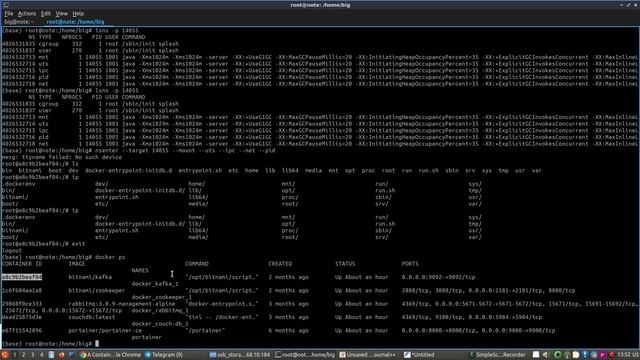Image resolution: width=640 pixels, height=360 pixels.
Task: Switch to workspace 3
Action: pos(33,355)
